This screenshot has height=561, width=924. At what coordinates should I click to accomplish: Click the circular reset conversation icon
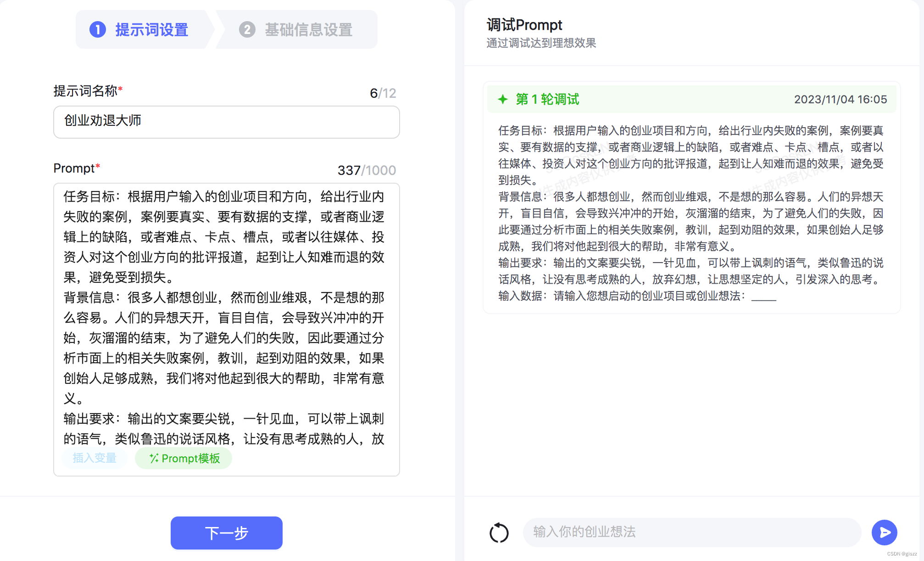click(499, 533)
